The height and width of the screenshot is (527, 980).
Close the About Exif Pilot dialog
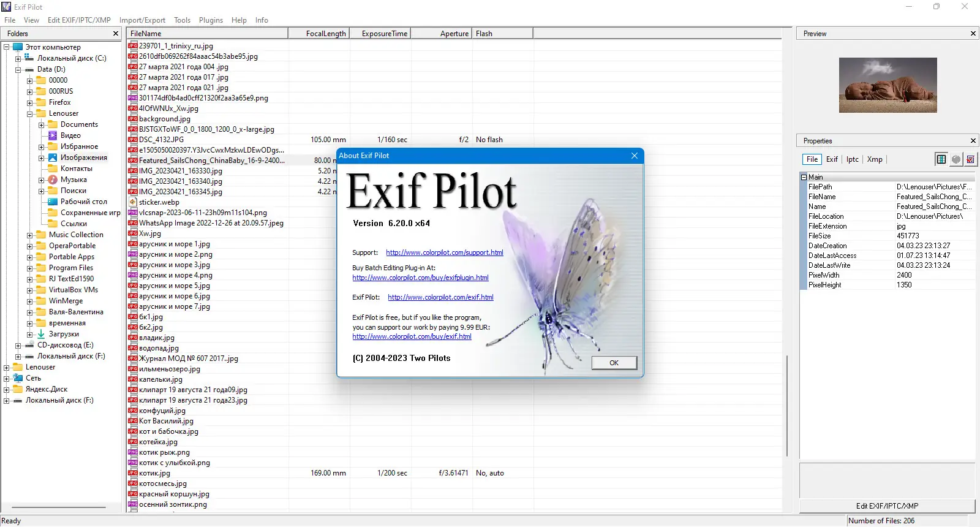coord(635,156)
